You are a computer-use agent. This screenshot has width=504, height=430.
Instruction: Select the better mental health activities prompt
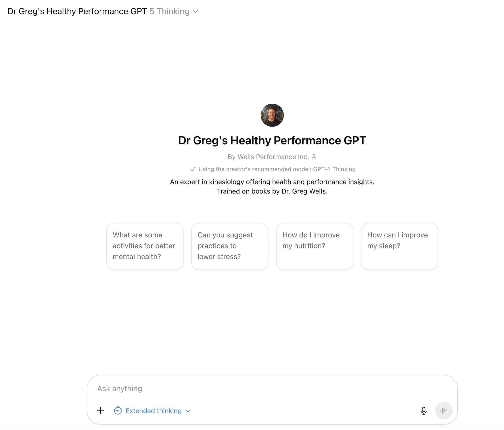point(145,246)
